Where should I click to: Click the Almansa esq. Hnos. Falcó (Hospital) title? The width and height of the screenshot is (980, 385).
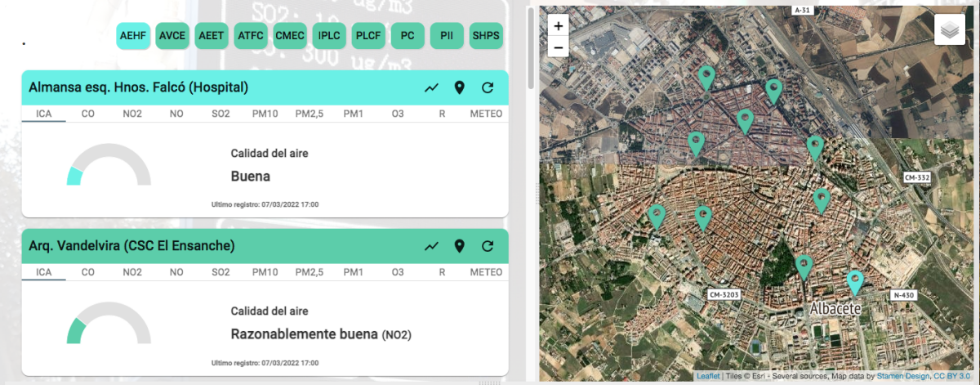[138, 87]
